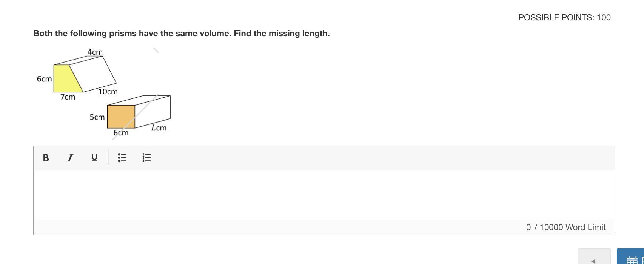The width and height of the screenshot is (644, 264).
Task: Click inside the answer text area
Action: [324, 195]
